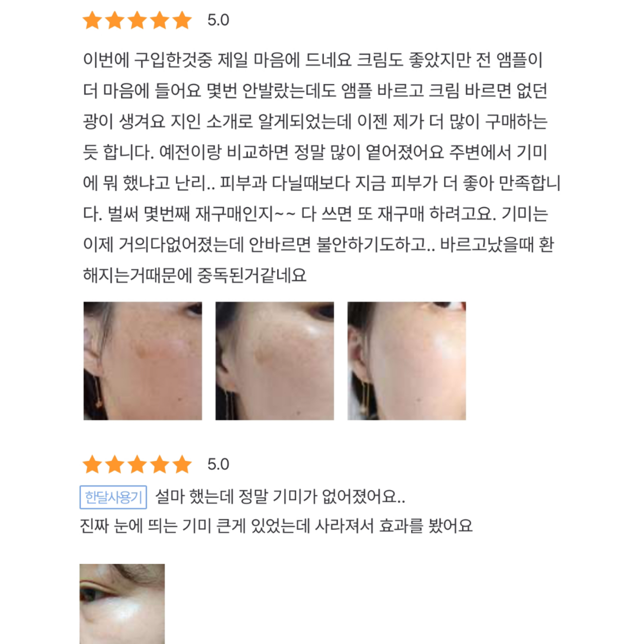Click the third star of the top review
The width and height of the screenshot is (644, 644).
[x=137, y=20]
